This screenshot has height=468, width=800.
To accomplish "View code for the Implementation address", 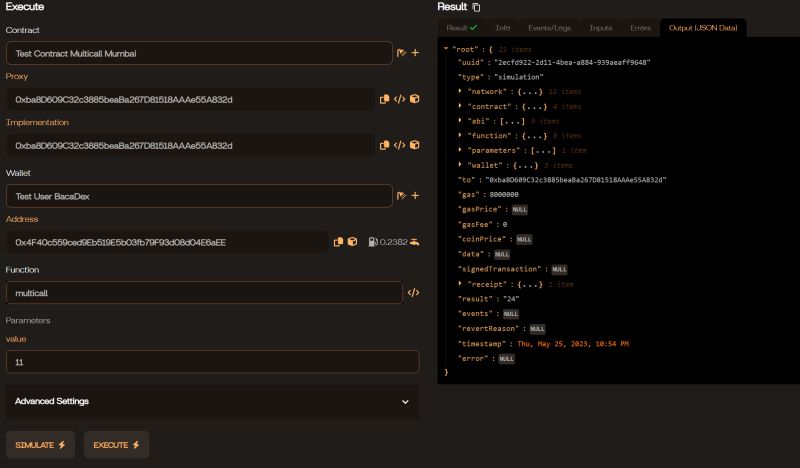I will 399,145.
